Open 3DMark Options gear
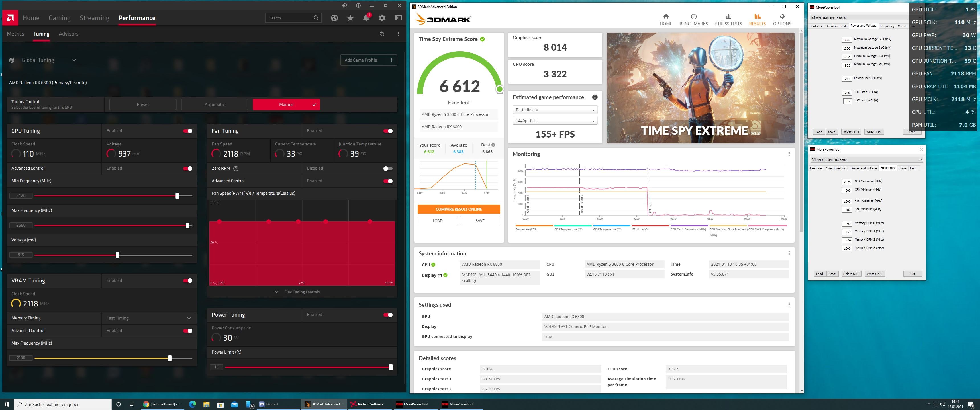This screenshot has height=410, width=980. 782,20
